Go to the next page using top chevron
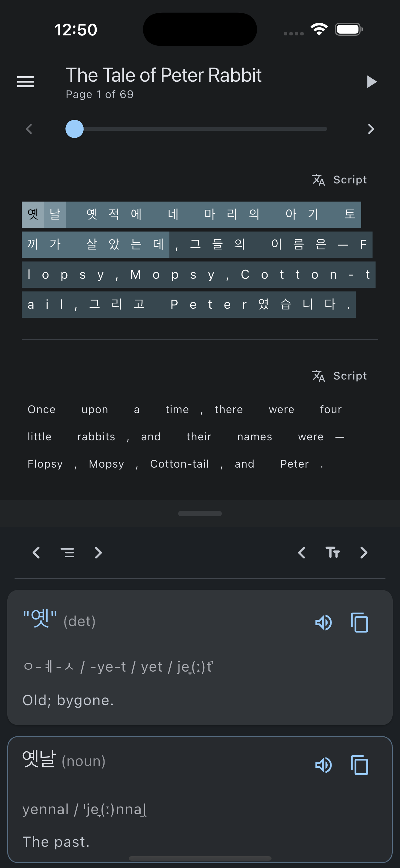Screen dimensions: 400x868 [371, 129]
